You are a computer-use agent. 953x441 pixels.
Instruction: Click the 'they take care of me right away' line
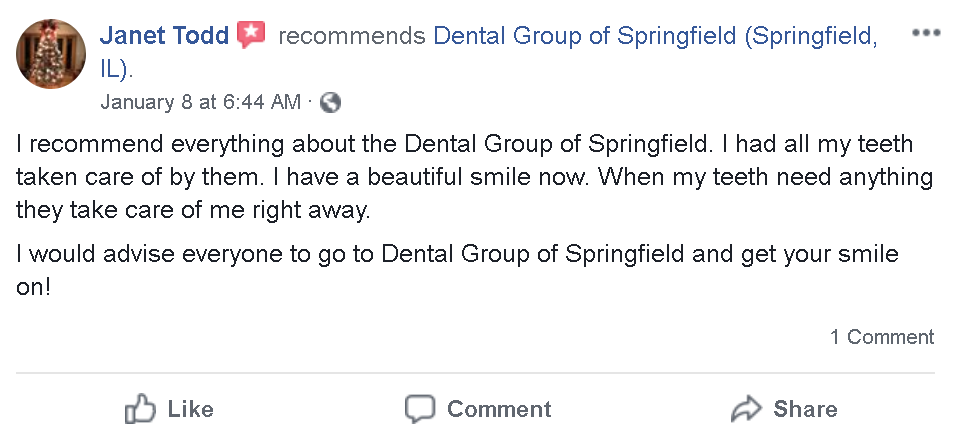point(193,211)
